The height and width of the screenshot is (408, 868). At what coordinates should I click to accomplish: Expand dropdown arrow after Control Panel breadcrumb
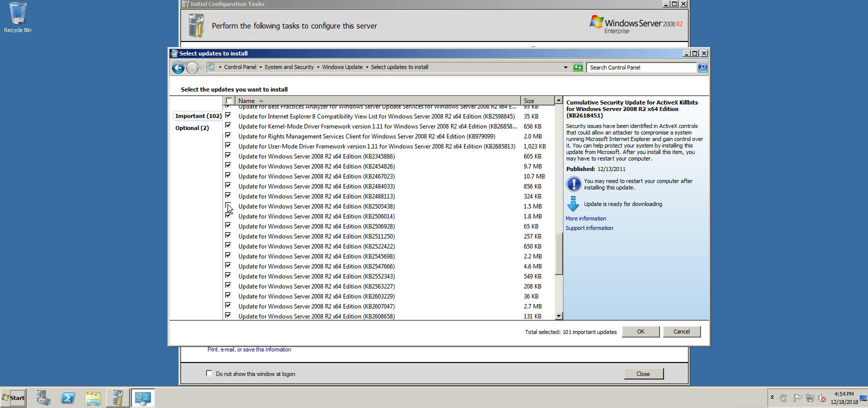click(260, 67)
